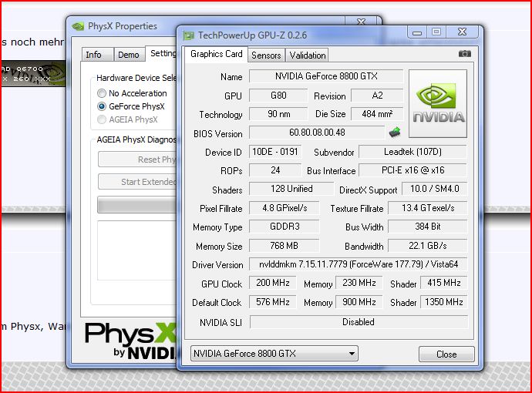Click the GPU-Z maximize button
Screen dimensions: 532x393
(436, 32)
